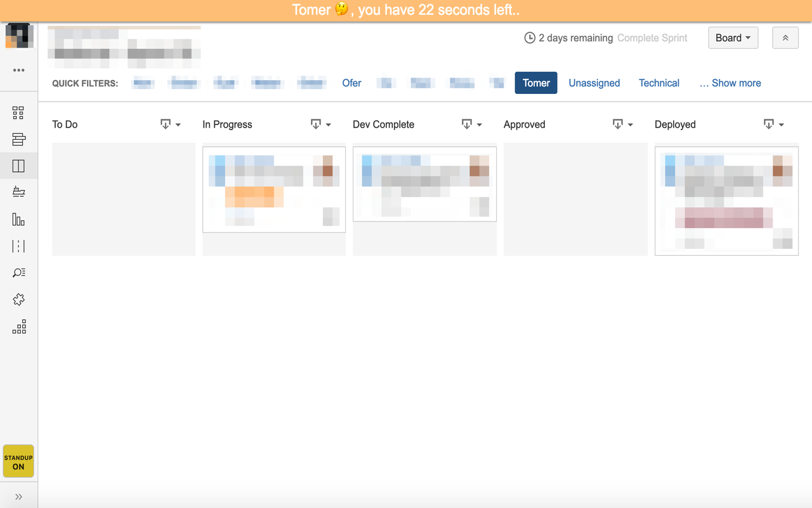The height and width of the screenshot is (508, 812).
Task: Open the Issues search icon in sidebar
Action: tap(18, 273)
